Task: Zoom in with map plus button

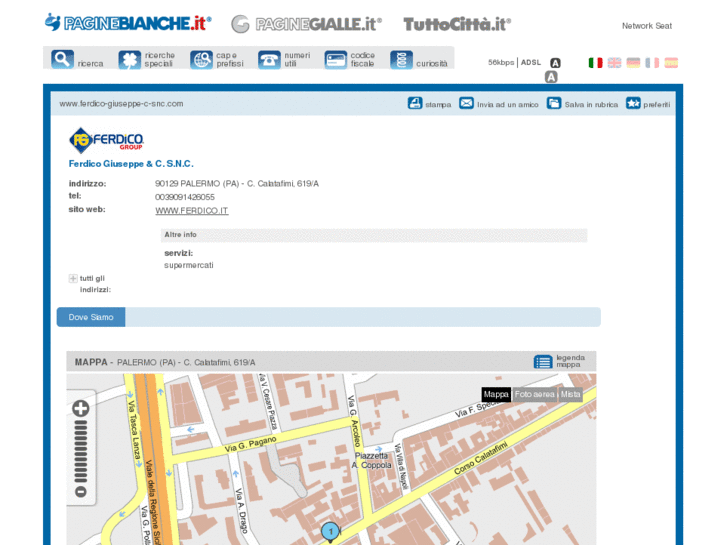Action: pyautogui.click(x=81, y=409)
